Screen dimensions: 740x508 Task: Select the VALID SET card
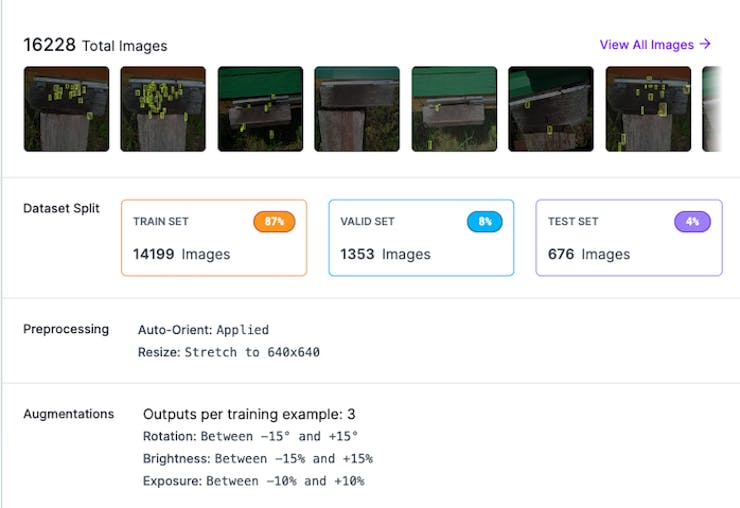pyautogui.click(x=421, y=238)
